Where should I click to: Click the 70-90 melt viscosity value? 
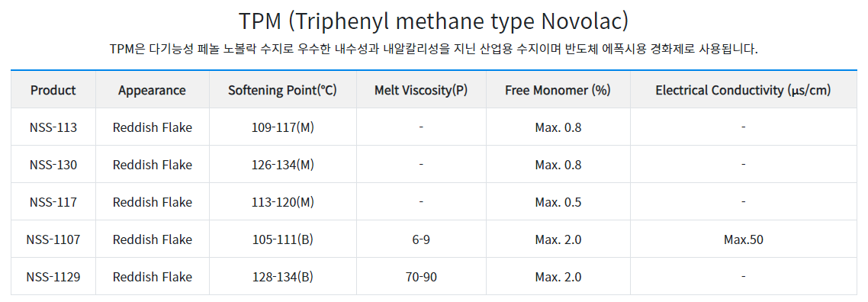pos(421,277)
